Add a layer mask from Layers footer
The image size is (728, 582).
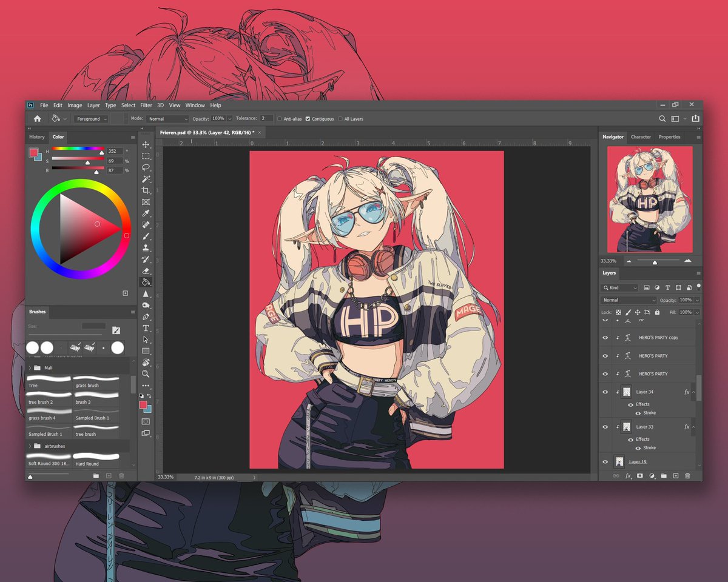pyautogui.click(x=639, y=476)
